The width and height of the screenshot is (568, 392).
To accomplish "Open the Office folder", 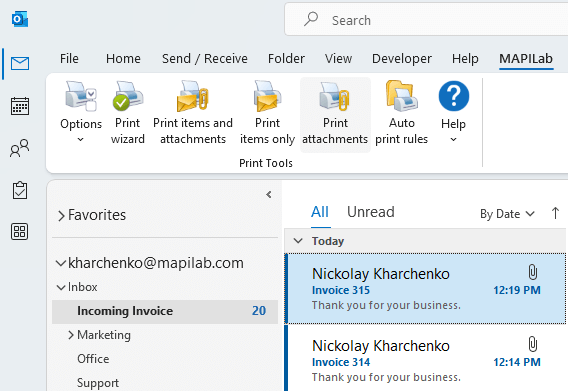I will 93,359.
